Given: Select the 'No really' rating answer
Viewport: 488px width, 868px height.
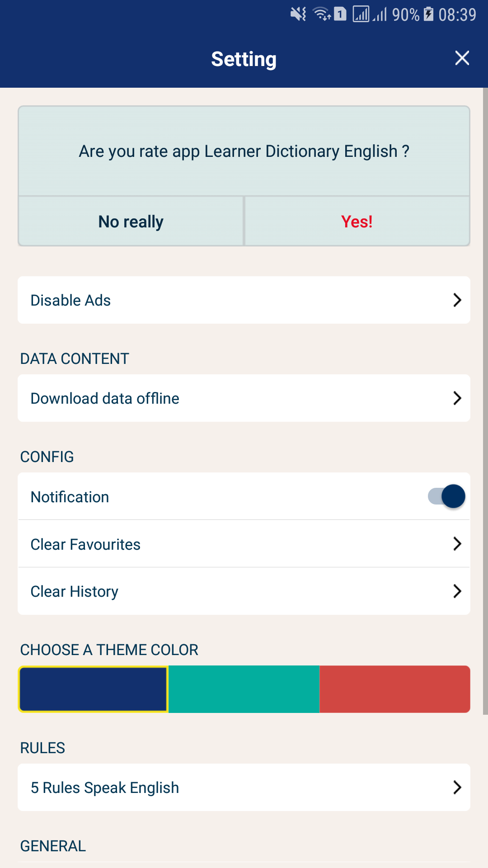Looking at the screenshot, I should pyautogui.click(x=131, y=222).
